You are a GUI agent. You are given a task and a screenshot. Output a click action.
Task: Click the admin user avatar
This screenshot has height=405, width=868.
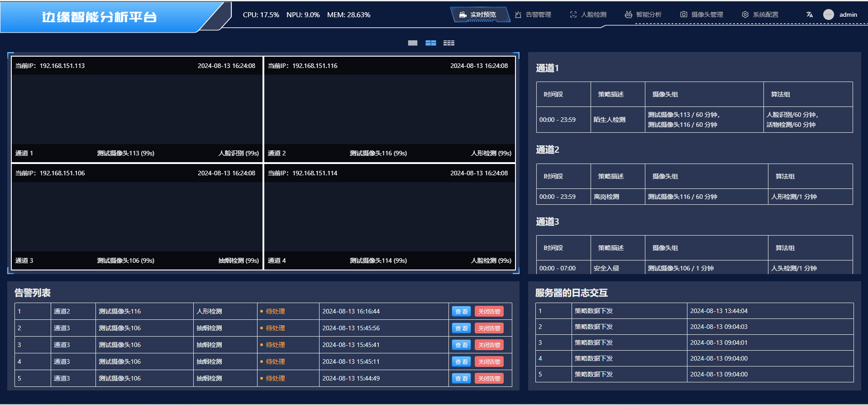(x=829, y=14)
